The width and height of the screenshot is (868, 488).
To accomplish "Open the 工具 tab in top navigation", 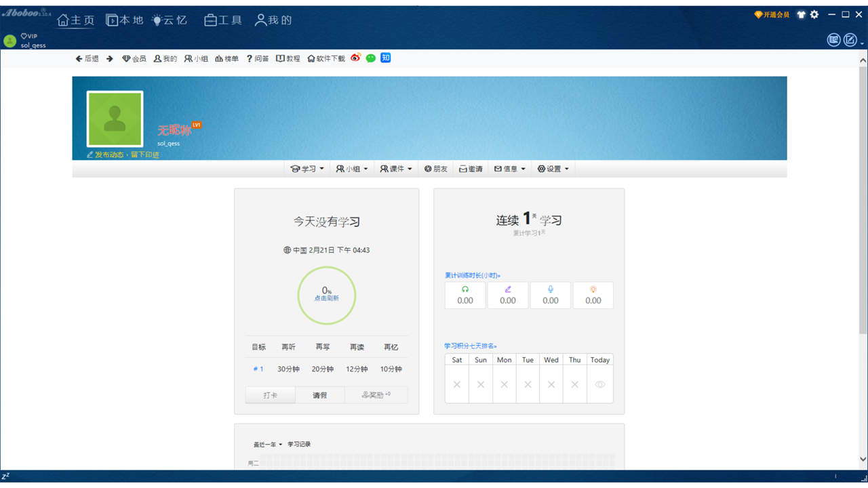I will point(223,20).
